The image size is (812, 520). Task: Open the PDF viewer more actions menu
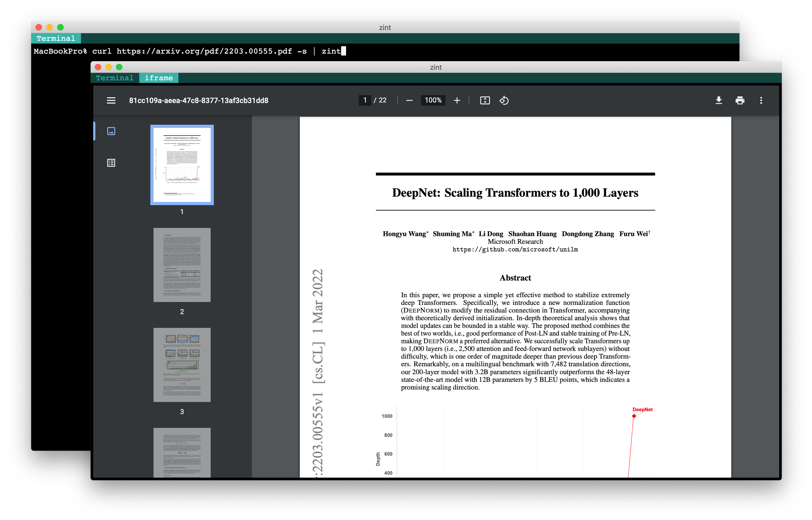point(761,100)
